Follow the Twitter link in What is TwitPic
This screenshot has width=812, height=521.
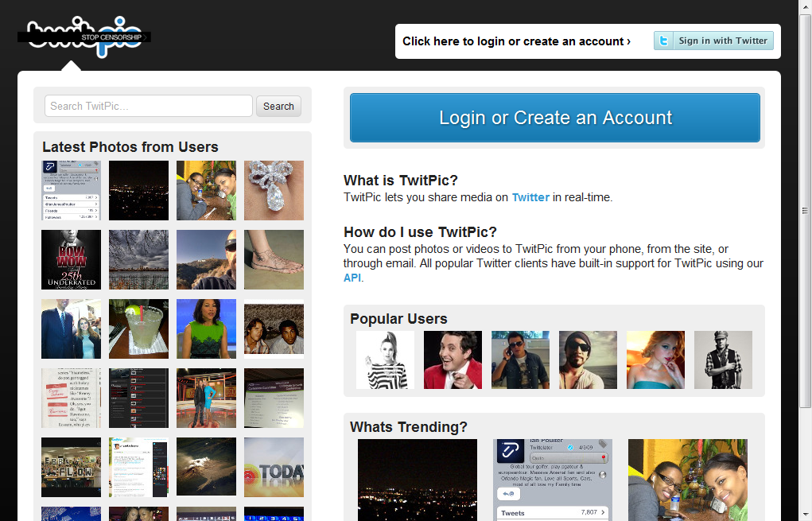[x=530, y=197]
